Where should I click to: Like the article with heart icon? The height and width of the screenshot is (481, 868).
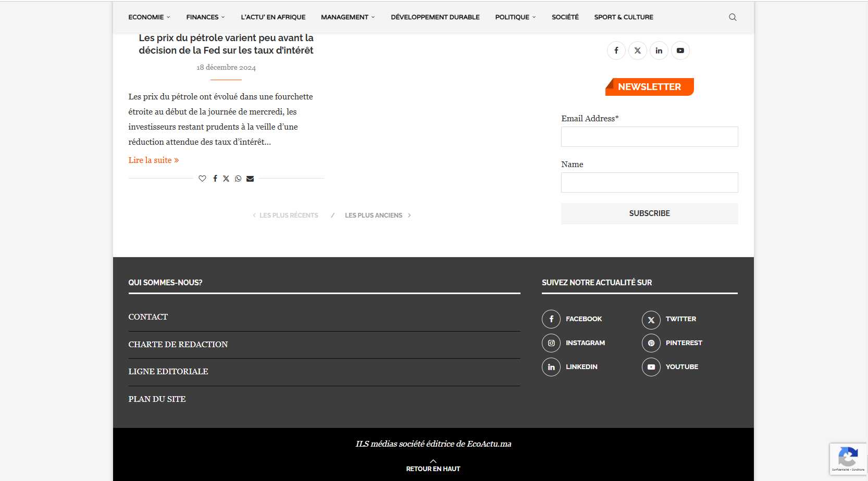(x=202, y=179)
